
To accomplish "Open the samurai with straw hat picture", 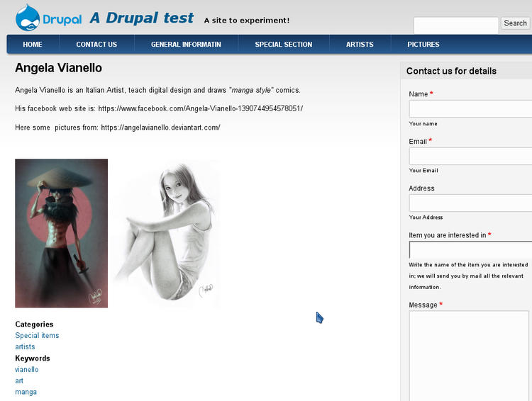I will click(x=62, y=233).
